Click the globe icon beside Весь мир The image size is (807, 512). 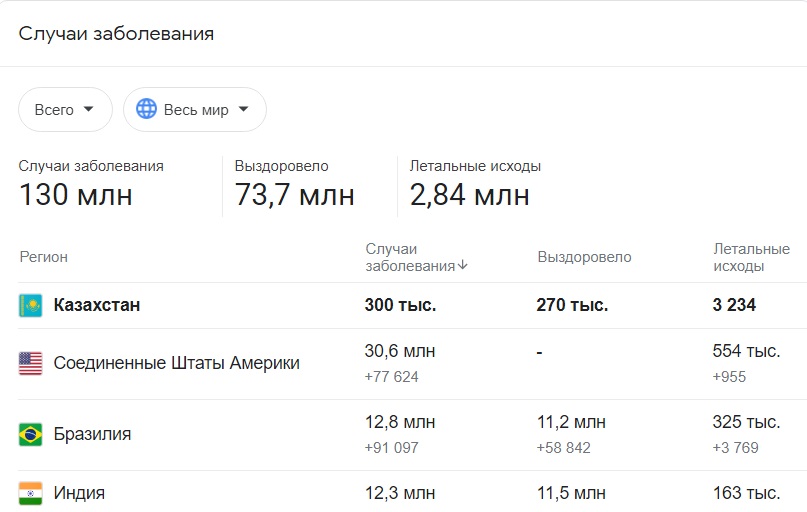point(146,109)
